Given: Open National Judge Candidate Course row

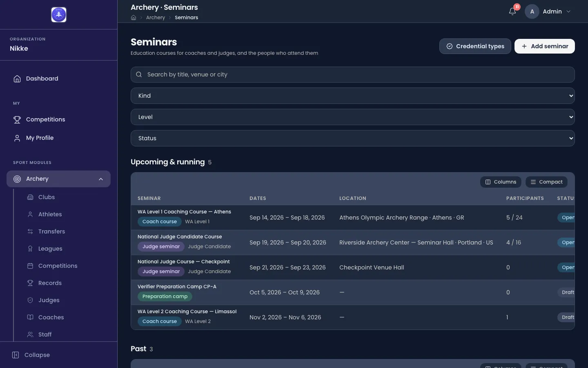Looking at the screenshot, I should 353,242.
